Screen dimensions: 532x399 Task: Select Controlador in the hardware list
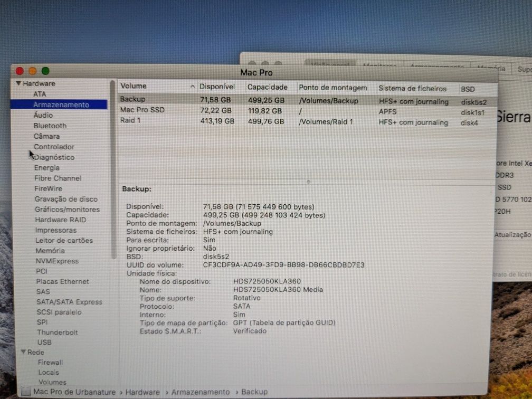coord(54,147)
